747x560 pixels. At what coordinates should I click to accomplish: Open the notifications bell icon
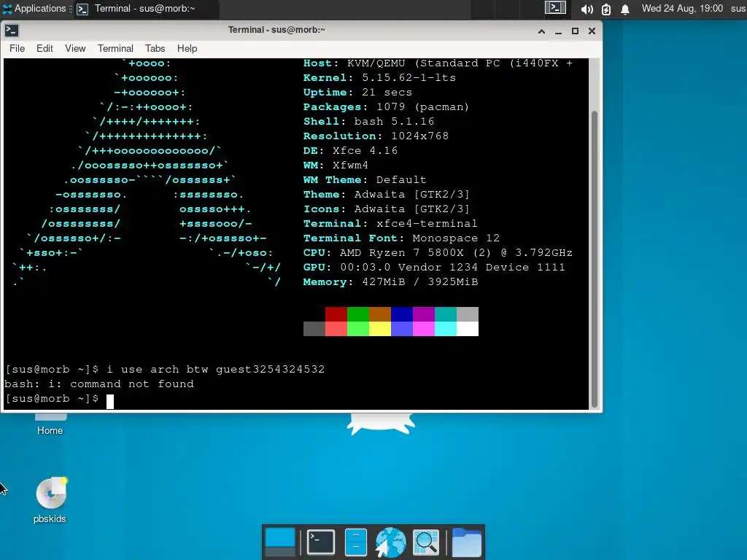tap(625, 9)
